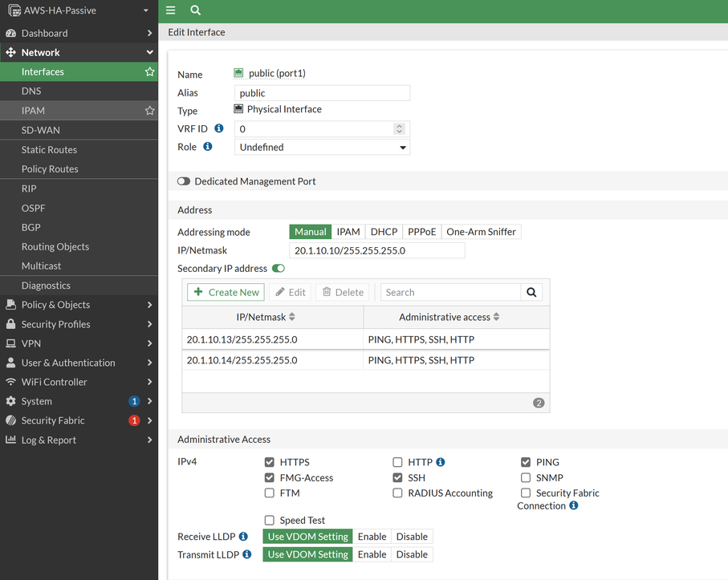Click the hamburger menu icon in top bar

171,10
